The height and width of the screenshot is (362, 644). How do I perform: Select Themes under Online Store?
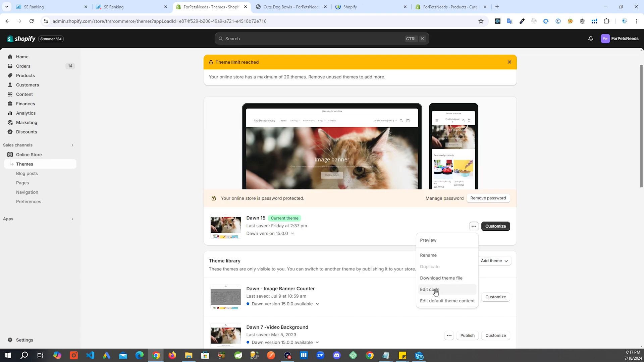coord(40,164)
